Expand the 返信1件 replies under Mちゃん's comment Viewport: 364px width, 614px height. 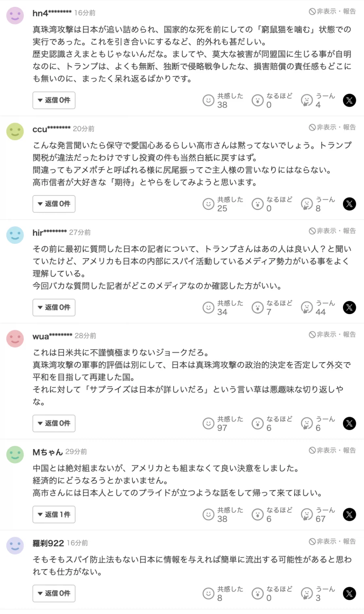click(54, 514)
